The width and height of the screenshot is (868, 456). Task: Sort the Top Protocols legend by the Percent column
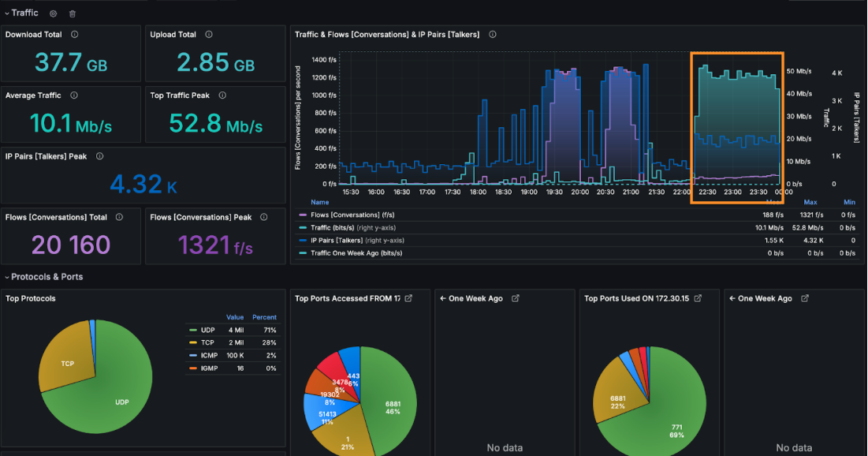point(265,317)
